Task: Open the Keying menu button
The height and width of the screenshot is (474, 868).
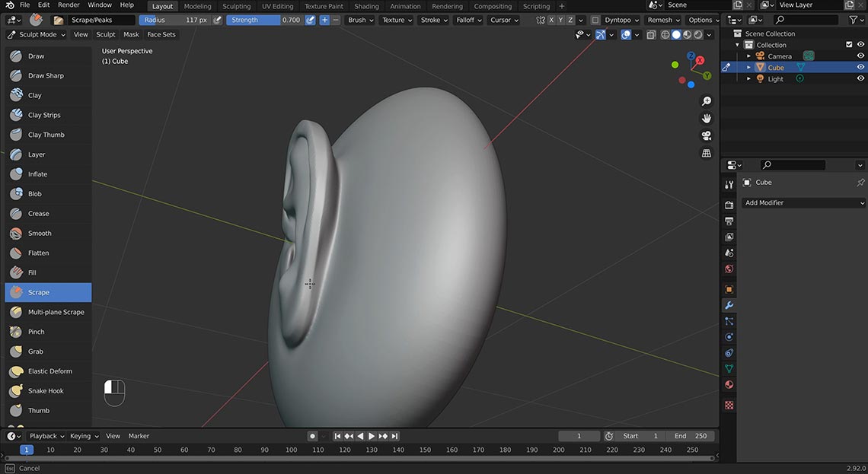Action: tap(85, 436)
